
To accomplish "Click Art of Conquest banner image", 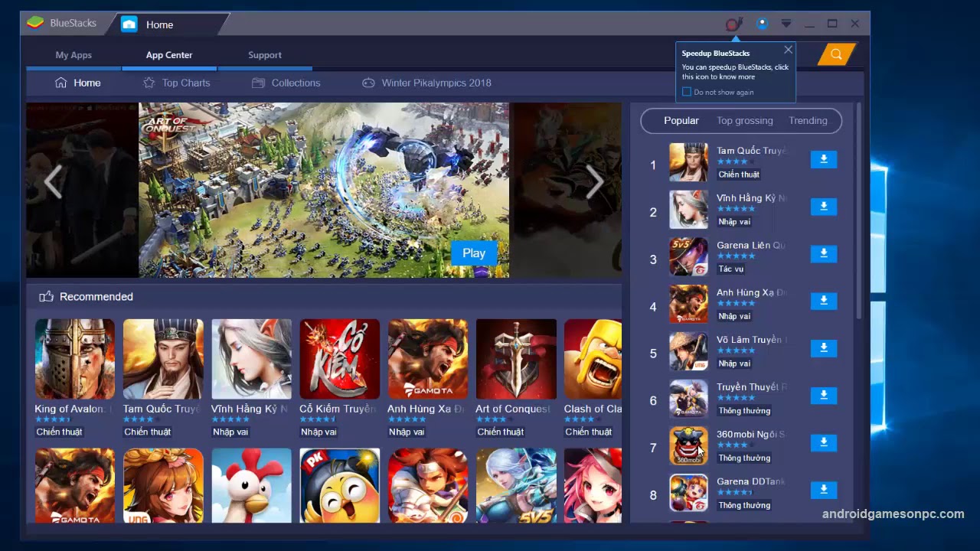I will click(x=324, y=190).
